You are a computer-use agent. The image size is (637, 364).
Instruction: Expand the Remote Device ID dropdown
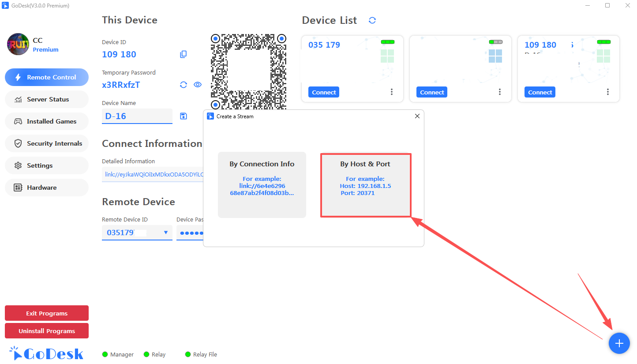coord(166,233)
